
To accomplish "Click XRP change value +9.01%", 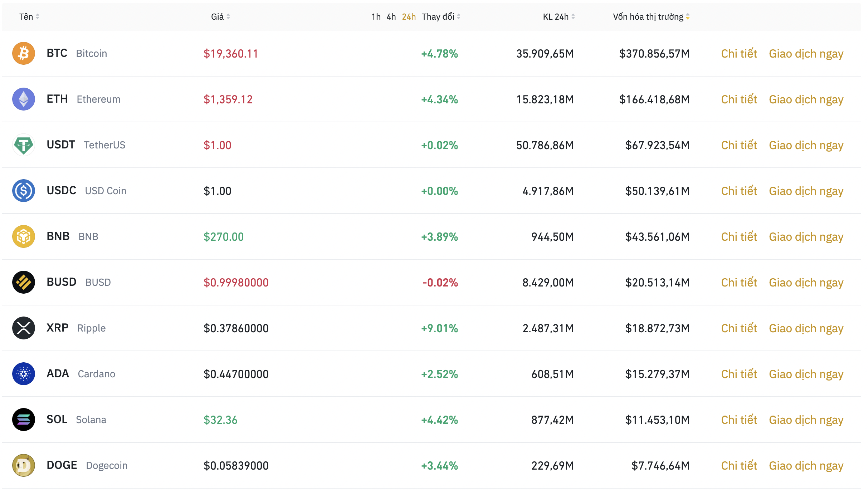I will click(x=439, y=328).
